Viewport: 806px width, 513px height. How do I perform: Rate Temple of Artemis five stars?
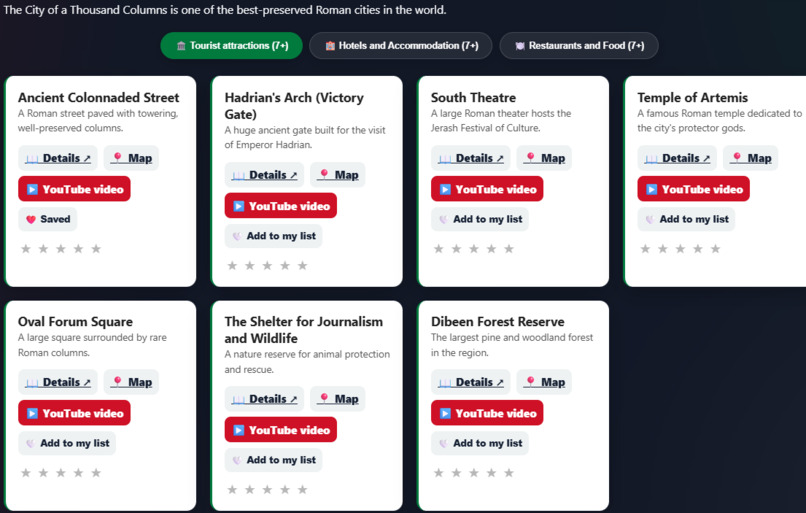pyautogui.click(x=716, y=249)
